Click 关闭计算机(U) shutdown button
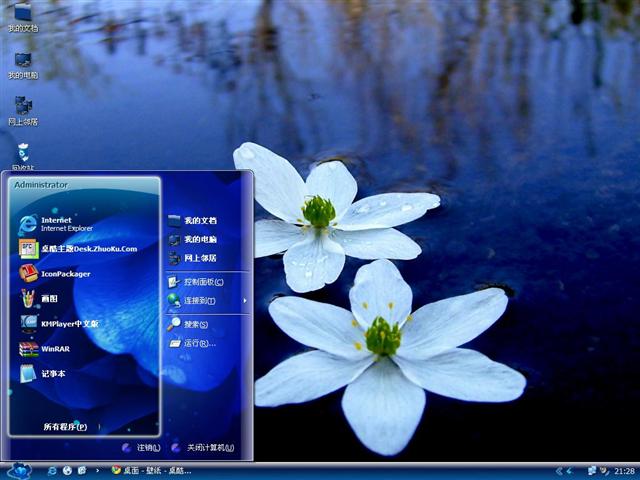Viewport: 640px width, 480px height. click(204, 448)
